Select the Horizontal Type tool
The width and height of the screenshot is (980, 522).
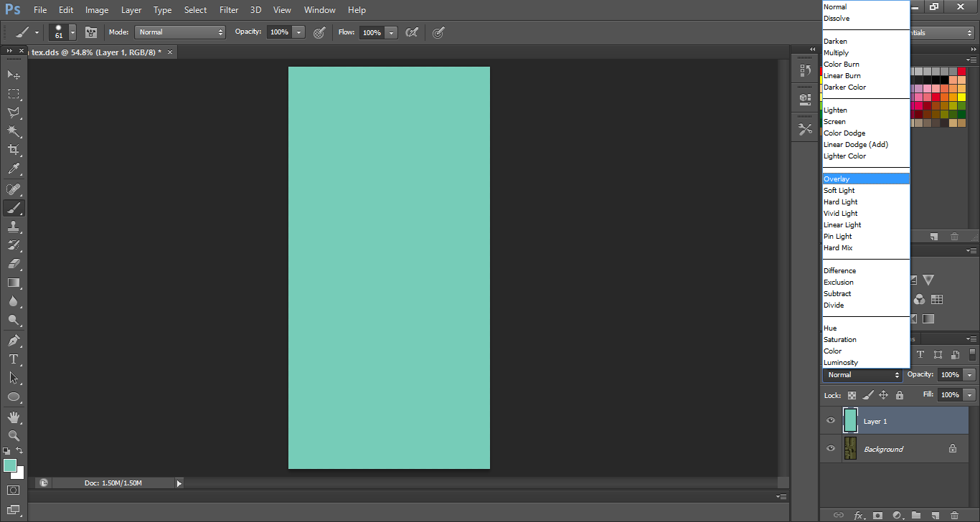pyautogui.click(x=14, y=359)
